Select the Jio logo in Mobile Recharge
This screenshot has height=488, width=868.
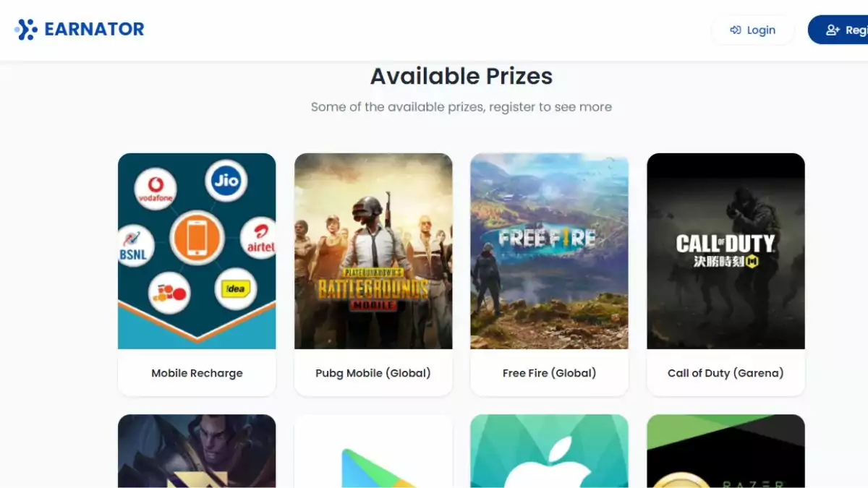click(226, 180)
